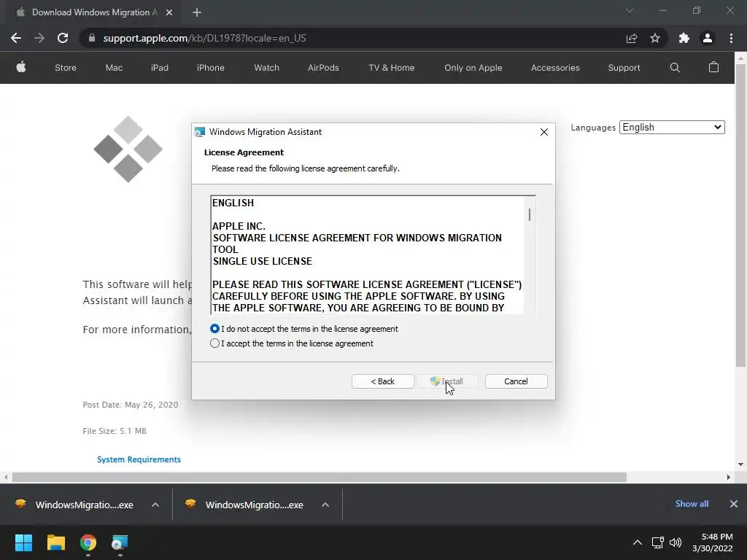Show hidden system tray icons
747x560 pixels.
pos(637,542)
